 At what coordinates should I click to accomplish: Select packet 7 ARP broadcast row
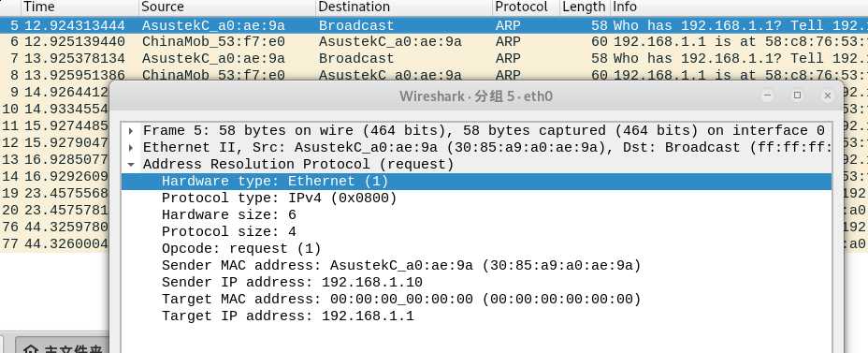pos(434,59)
